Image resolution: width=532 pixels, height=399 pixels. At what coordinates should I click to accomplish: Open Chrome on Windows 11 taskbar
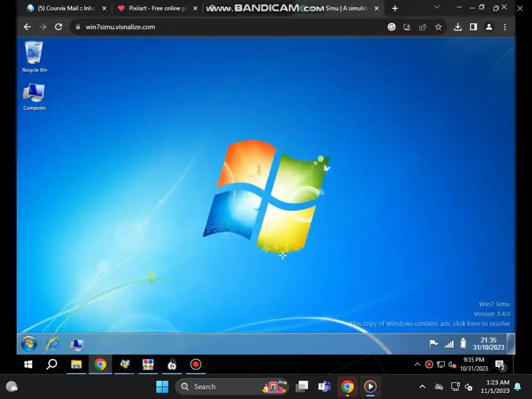pos(348,387)
